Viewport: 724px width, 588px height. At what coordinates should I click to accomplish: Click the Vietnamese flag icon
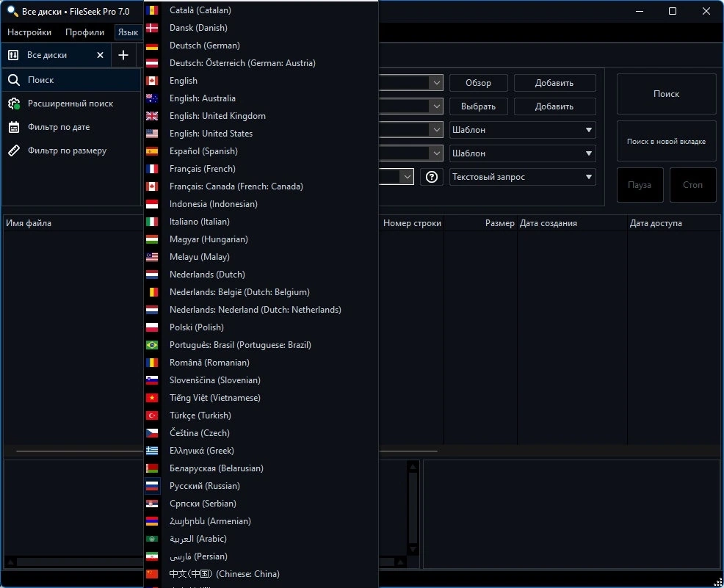click(x=152, y=398)
